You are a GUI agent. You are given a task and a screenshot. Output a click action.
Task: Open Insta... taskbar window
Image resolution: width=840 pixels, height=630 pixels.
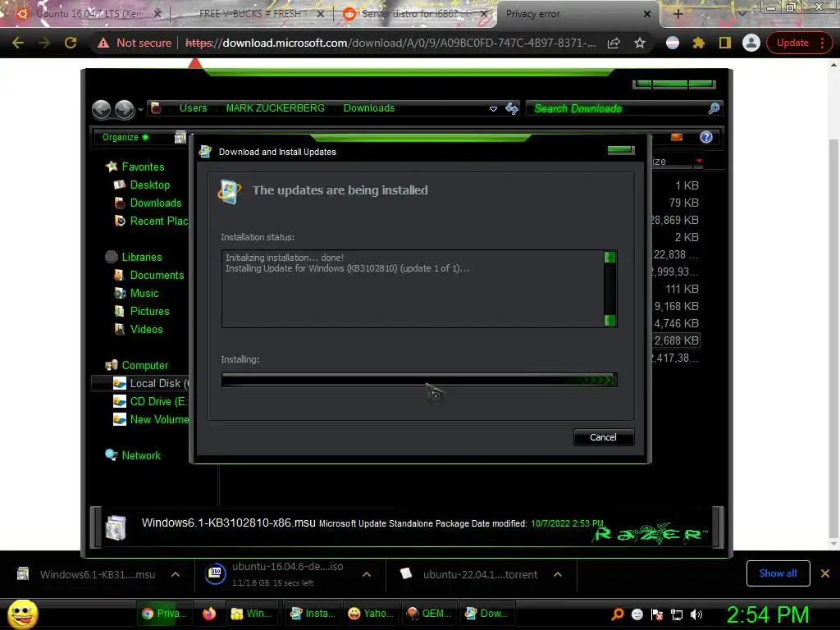[x=312, y=614]
